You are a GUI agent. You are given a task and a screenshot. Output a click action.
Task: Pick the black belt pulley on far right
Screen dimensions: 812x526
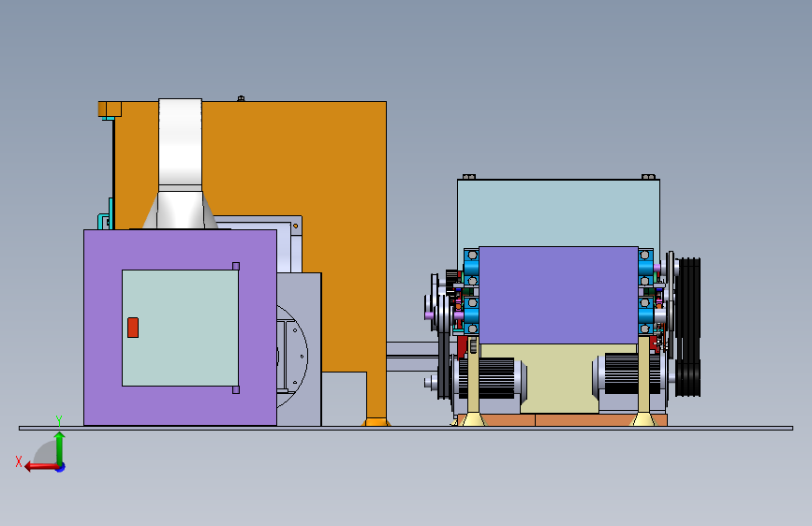tap(687, 328)
